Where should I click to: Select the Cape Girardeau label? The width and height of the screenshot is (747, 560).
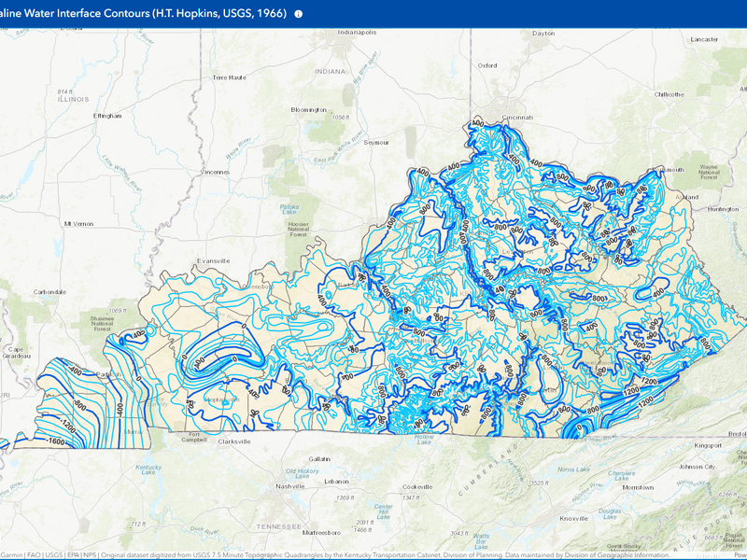(x=17, y=353)
